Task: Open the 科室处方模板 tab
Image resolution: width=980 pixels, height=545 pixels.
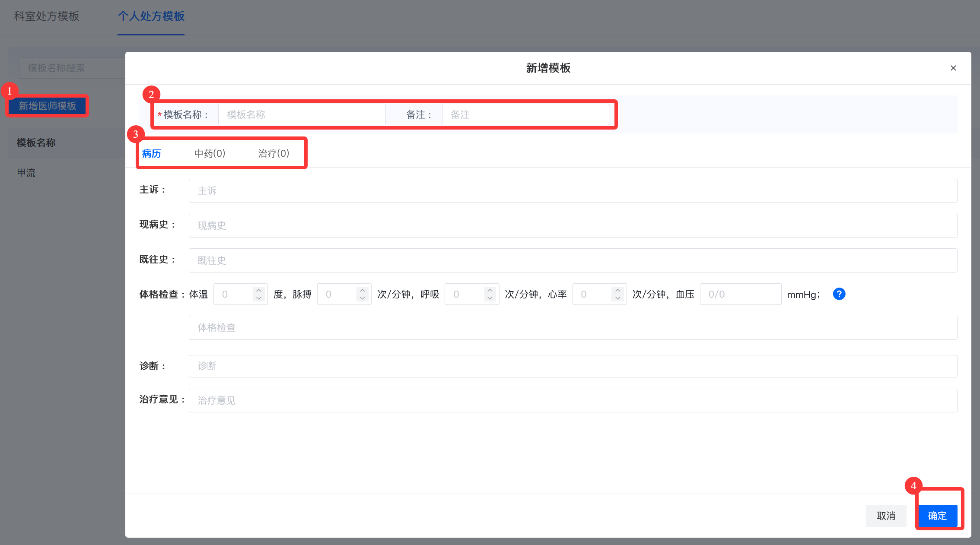Action: 47,16
